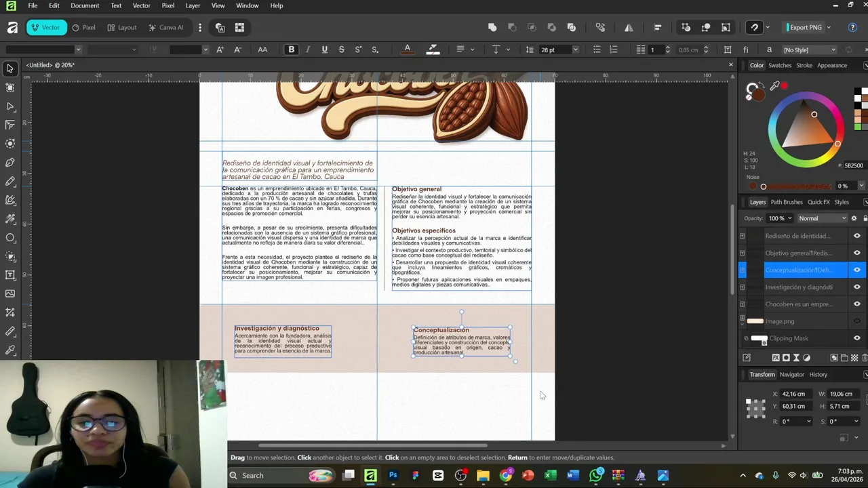Open the No Style dropdown
The image size is (868, 488).
[810, 49]
